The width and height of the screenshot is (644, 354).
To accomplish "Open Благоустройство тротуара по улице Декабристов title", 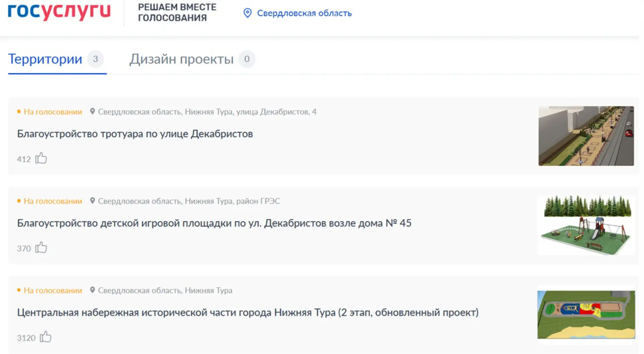I will point(135,134).
